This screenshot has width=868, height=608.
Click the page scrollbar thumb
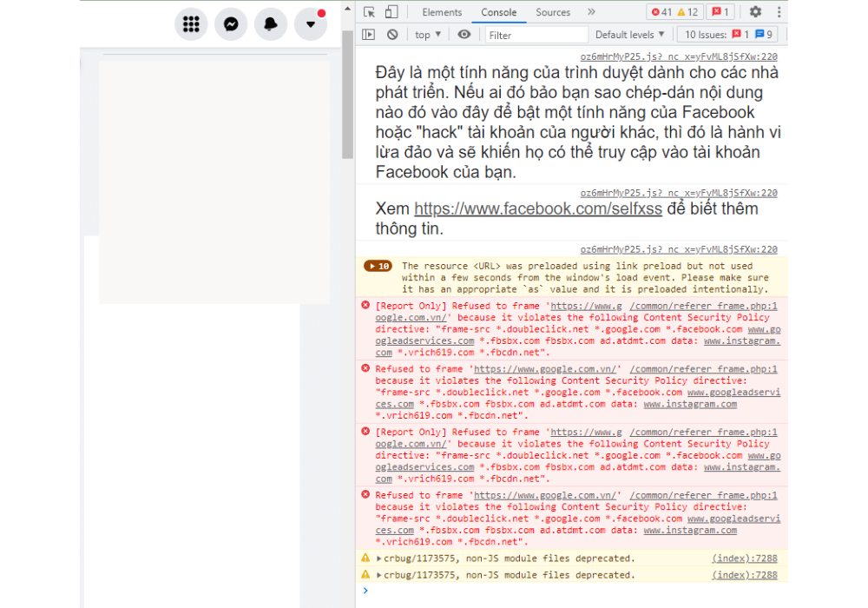coord(347,94)
